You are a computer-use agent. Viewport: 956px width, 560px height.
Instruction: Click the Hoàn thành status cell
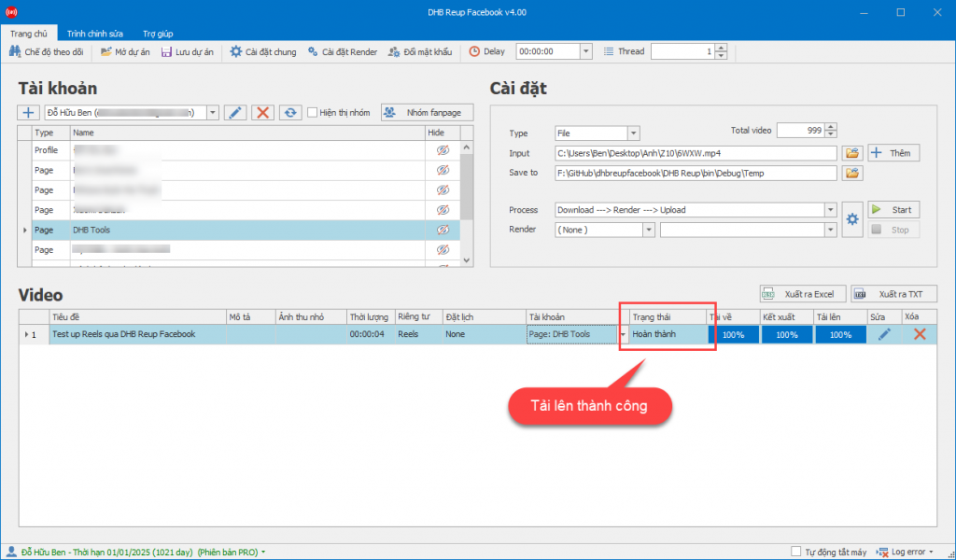coord(668,334)
